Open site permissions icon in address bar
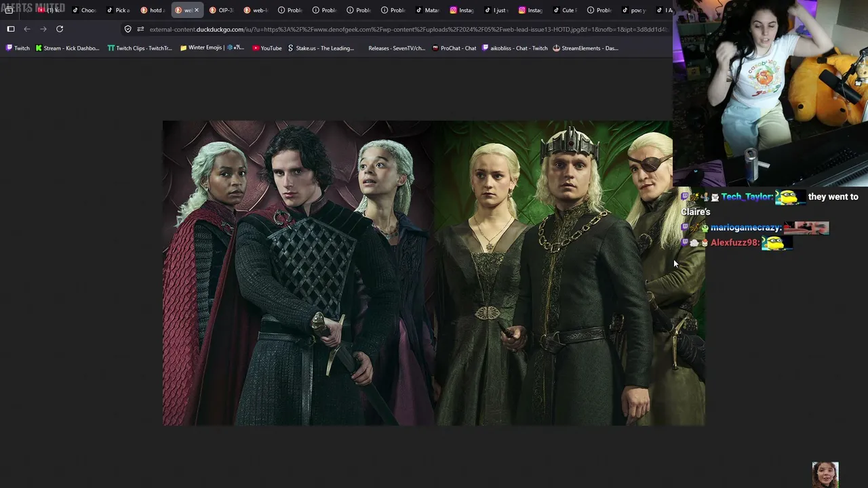 point(140,29)
